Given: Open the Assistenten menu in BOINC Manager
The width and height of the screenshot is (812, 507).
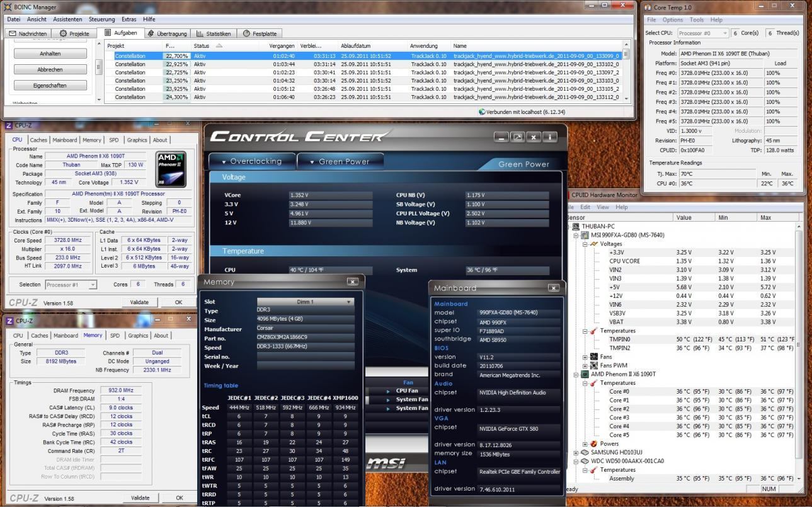Looking at the screenshot, I should click(x=67, y=20).
